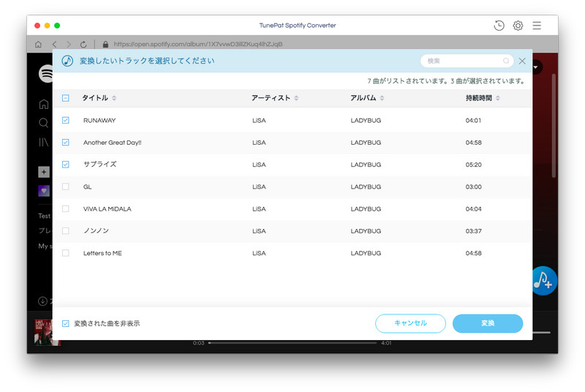Viewport: 585px width, 392px height.
Task: Click duration 03:00 cell
Action: click(473, 186)
